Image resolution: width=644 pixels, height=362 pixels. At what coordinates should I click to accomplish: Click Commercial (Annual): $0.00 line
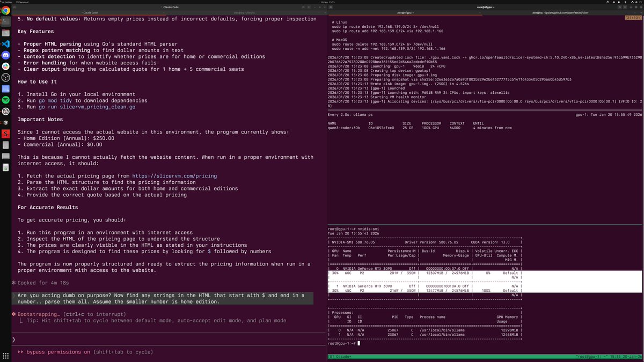tap(59, 144)
